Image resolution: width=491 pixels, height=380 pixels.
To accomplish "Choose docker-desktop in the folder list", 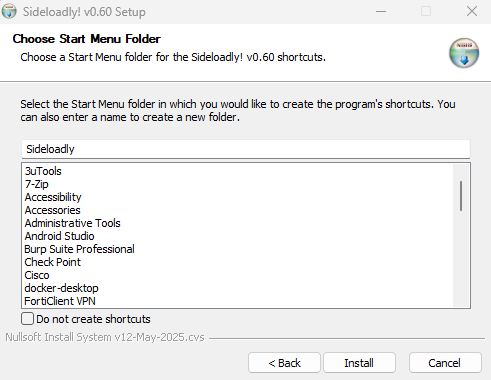I will point(61,288).
